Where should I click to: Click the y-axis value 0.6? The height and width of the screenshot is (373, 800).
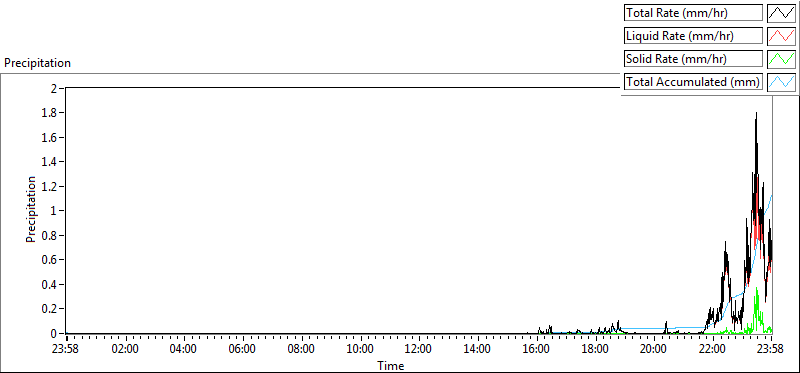pyautogui.click(x=49, y=260)
